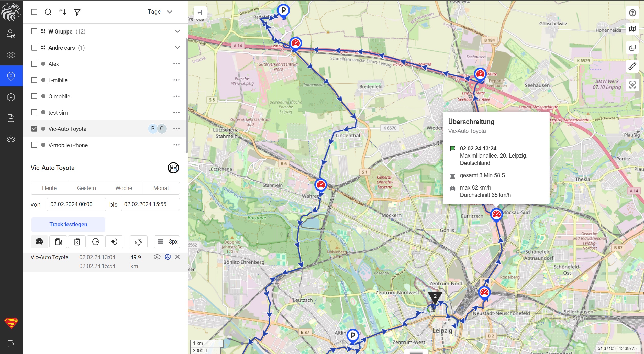This screenshot has width=644, height=354.
Task: Click the logout icon in sidebar
Action: coord(11,344)
